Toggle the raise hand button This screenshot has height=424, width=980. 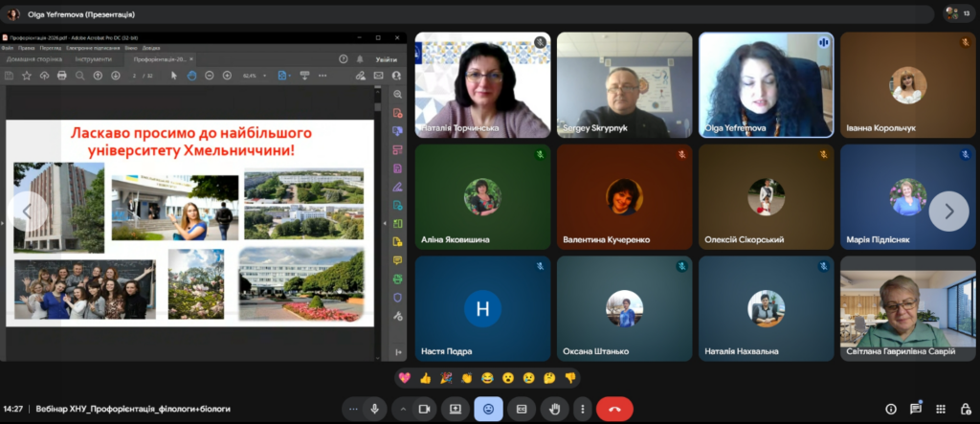[554, 409]
